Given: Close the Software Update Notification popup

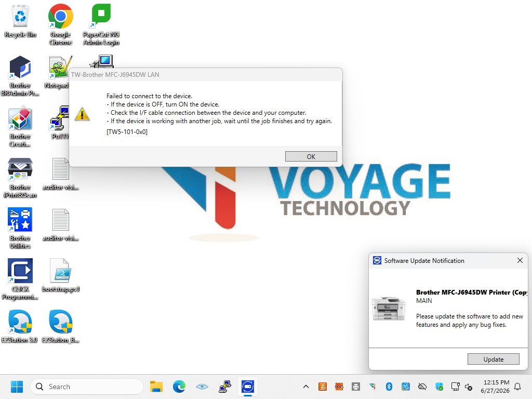Looking at the screenshot, I should coord(520,260).
